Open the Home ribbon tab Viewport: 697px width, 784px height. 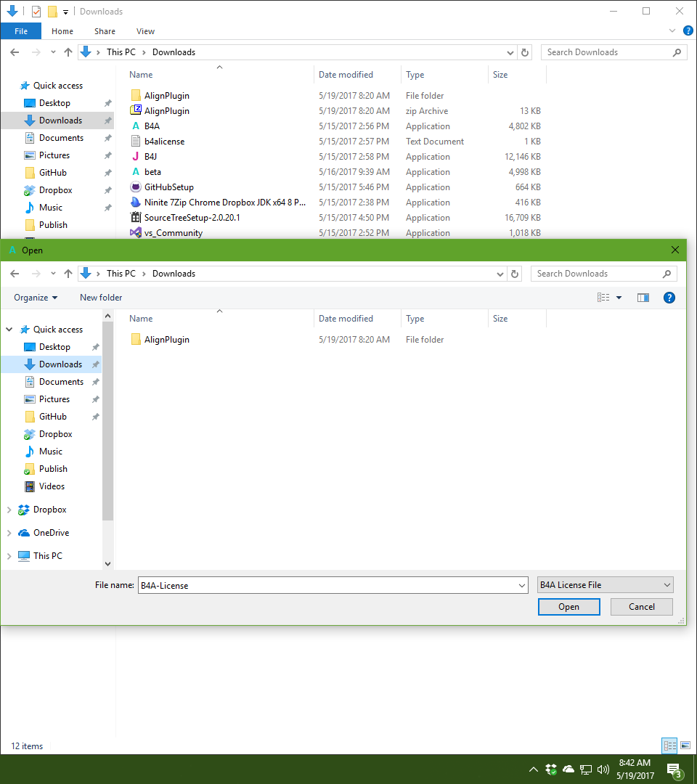coord(62,31)
